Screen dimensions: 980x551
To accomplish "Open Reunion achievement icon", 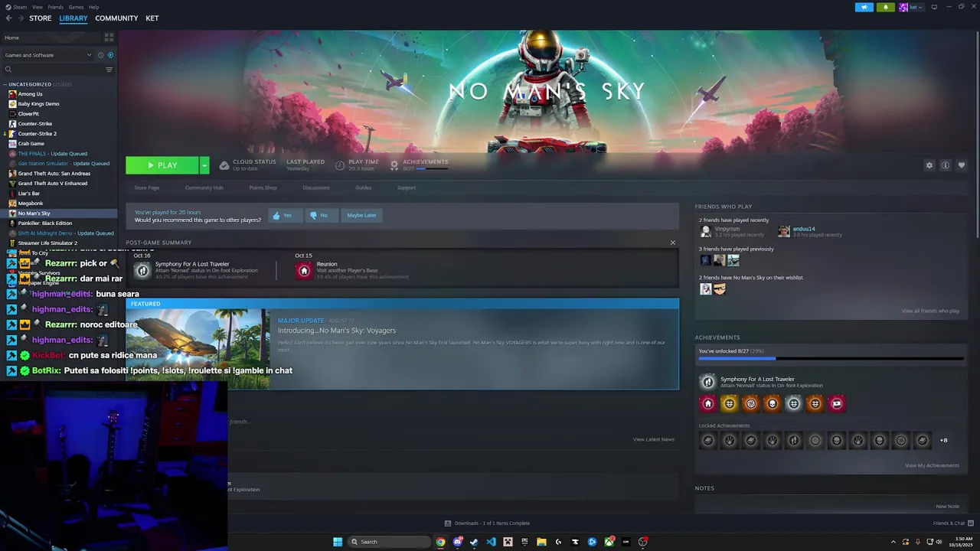I will point(304,270).
